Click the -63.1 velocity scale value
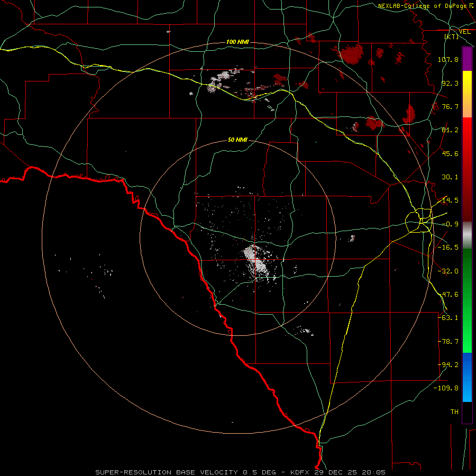 [x=448, y=318]
